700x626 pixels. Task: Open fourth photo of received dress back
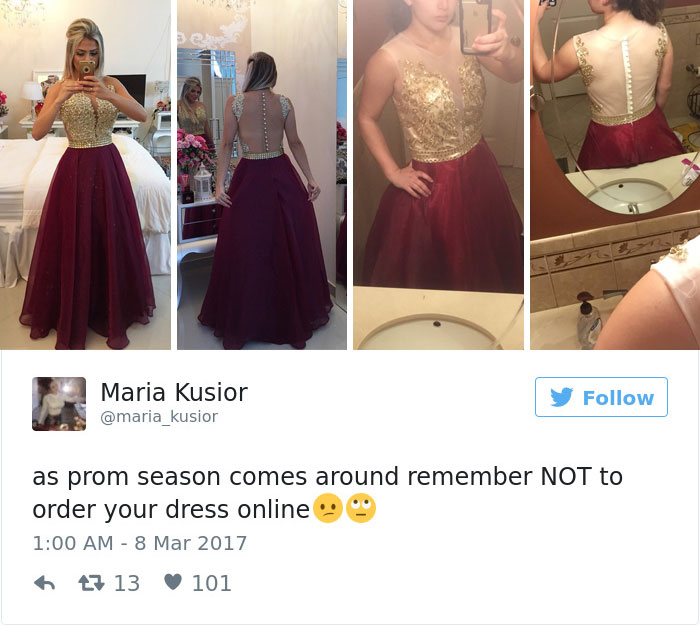[615, 175]
